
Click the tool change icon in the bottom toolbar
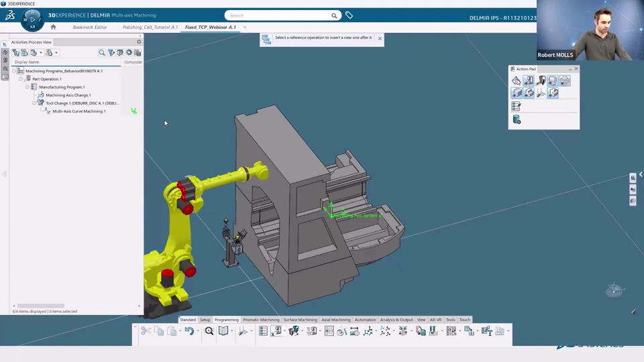[294, 330]
